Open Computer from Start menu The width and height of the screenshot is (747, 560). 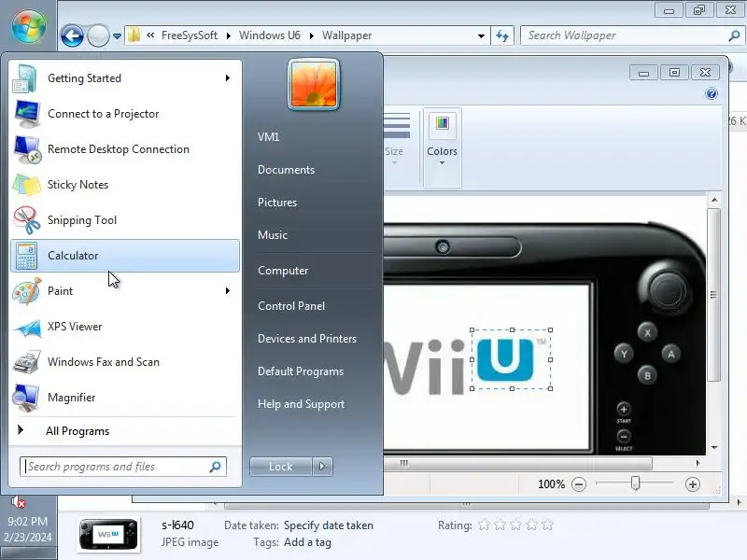[x=283, y=271]
